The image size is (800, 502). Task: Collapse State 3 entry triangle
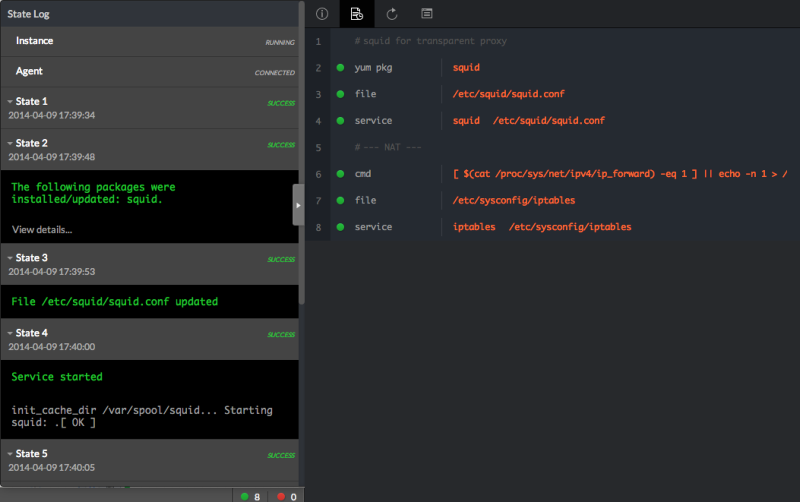(x=10, y=258)
